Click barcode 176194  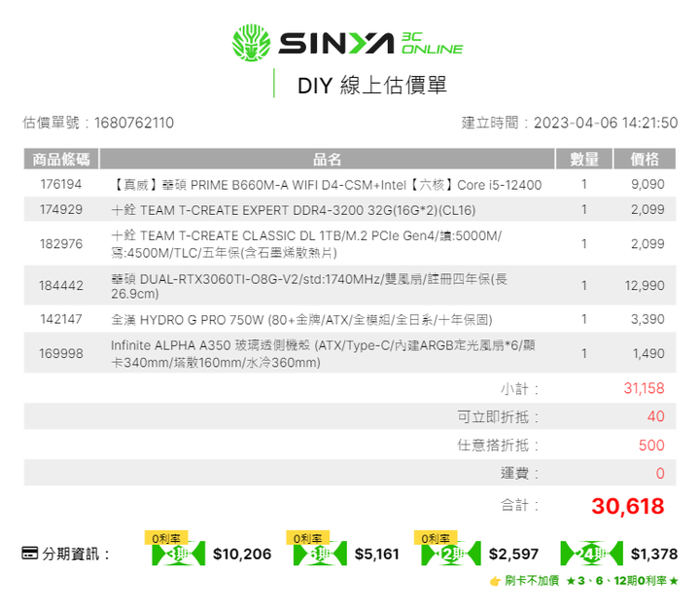61,184
